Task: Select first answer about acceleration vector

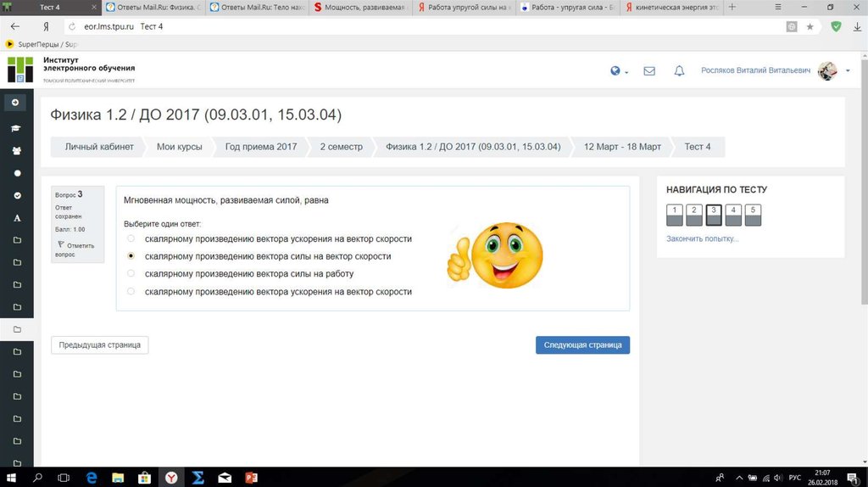Action: click(x=131, y=239)
